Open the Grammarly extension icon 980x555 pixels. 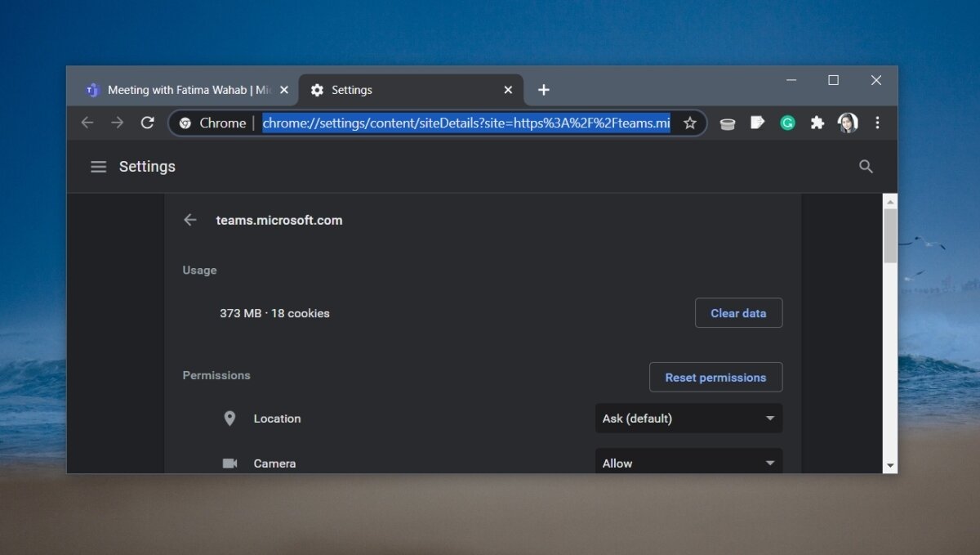pos(787,123)
